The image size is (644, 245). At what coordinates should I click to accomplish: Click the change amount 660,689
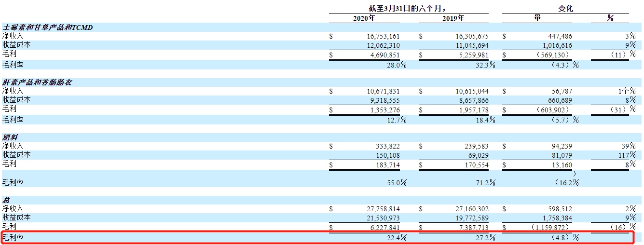click(x=560, y=99)
